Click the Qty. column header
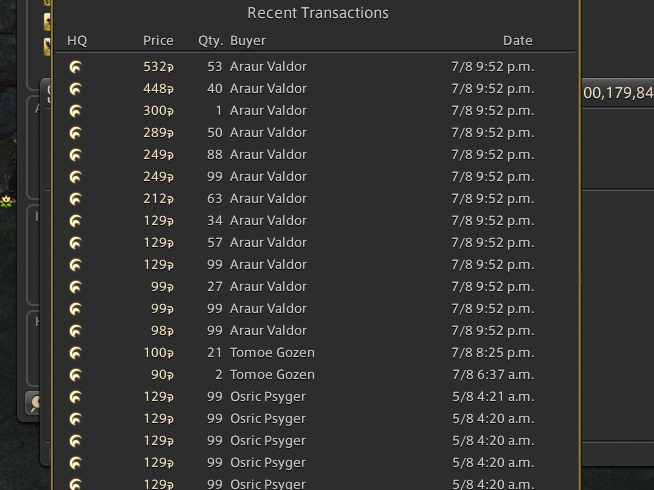Viewport: 654px width, 490px height. (211, 41)
